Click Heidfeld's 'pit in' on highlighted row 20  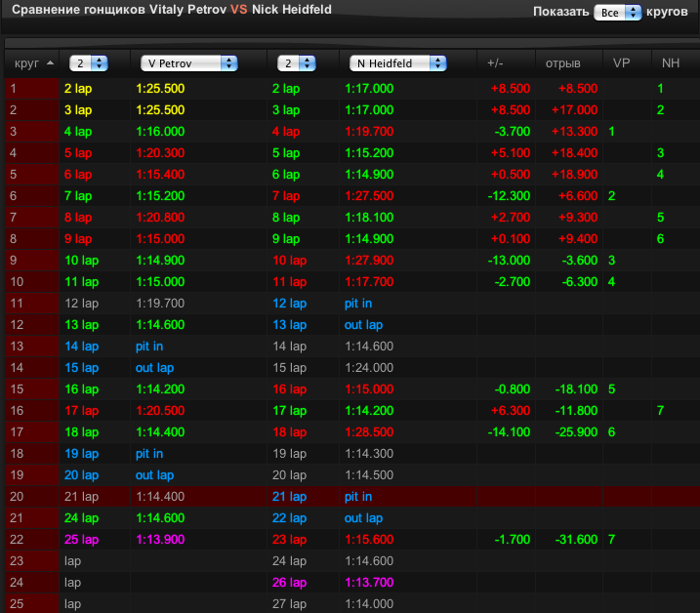tap(358, 497)
